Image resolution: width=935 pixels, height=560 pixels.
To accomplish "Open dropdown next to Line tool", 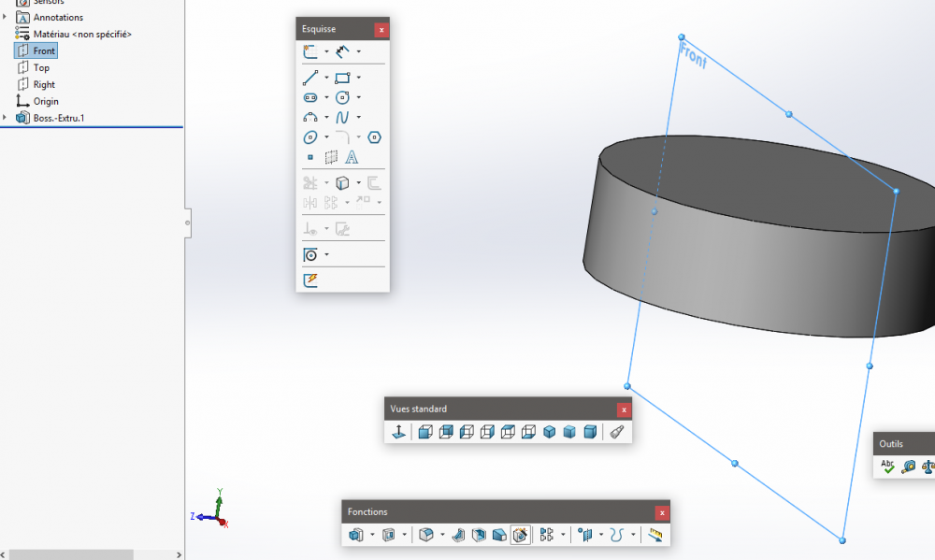I will [x=326, y=78].
